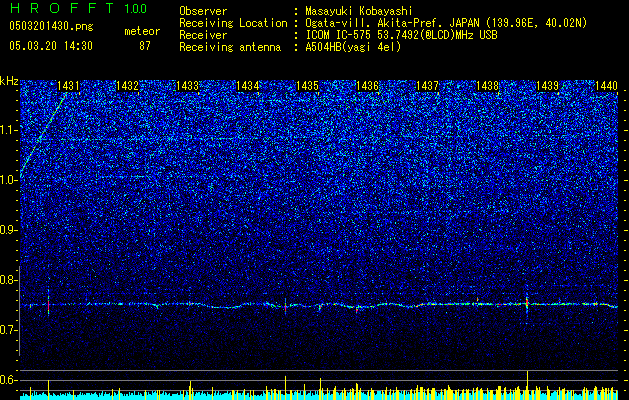Click observer name Masayuki Kobayashi
This screenshot has height=400, width=629.
click(359, 11)
